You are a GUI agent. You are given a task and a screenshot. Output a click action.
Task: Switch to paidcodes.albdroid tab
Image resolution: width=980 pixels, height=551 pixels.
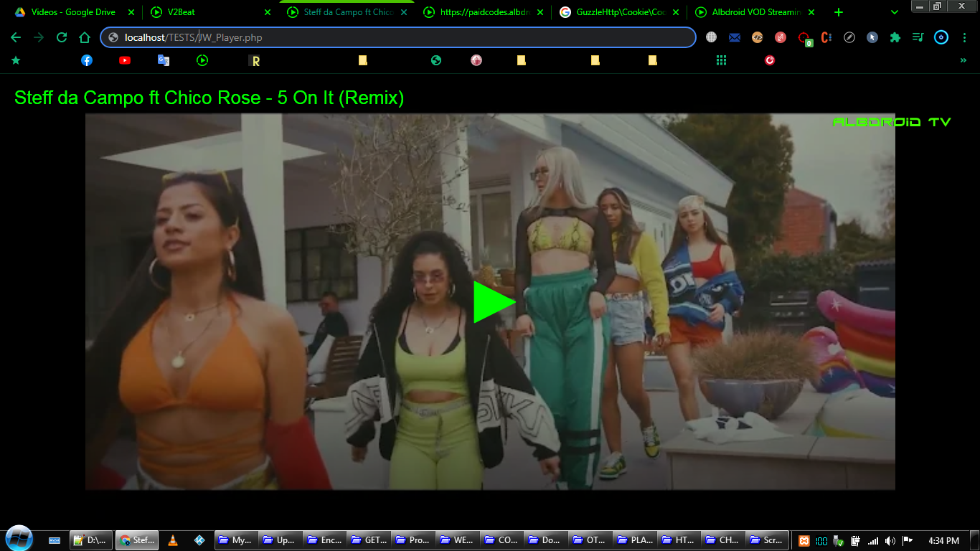point(484,12)
